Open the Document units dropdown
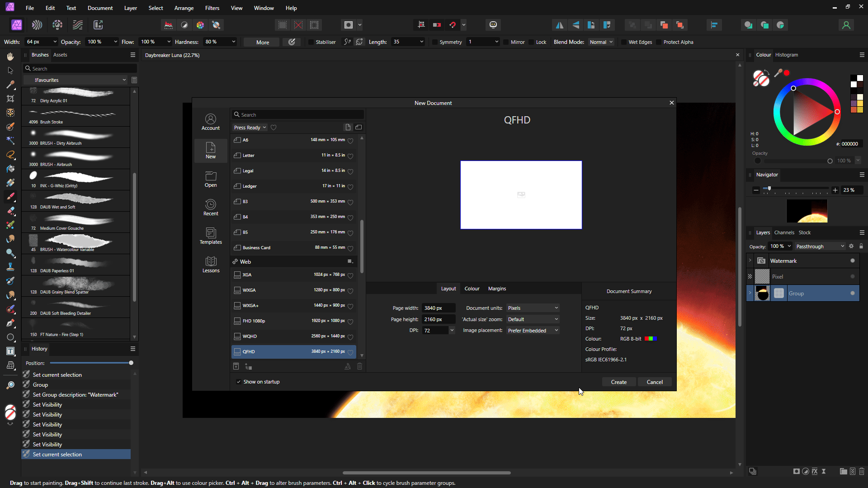The image size is (868, 488). [533, 308]
